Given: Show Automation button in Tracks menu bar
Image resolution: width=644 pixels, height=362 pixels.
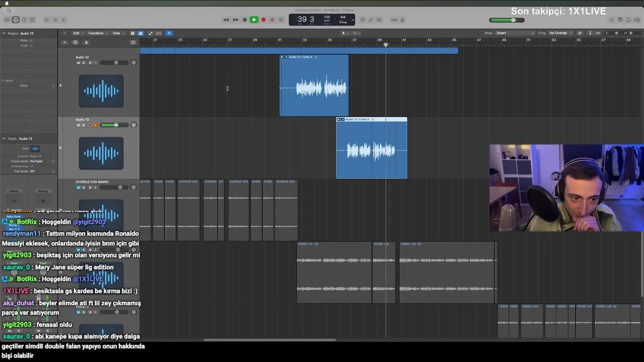Looking at the screenshot, I should [x=150, y=33].
